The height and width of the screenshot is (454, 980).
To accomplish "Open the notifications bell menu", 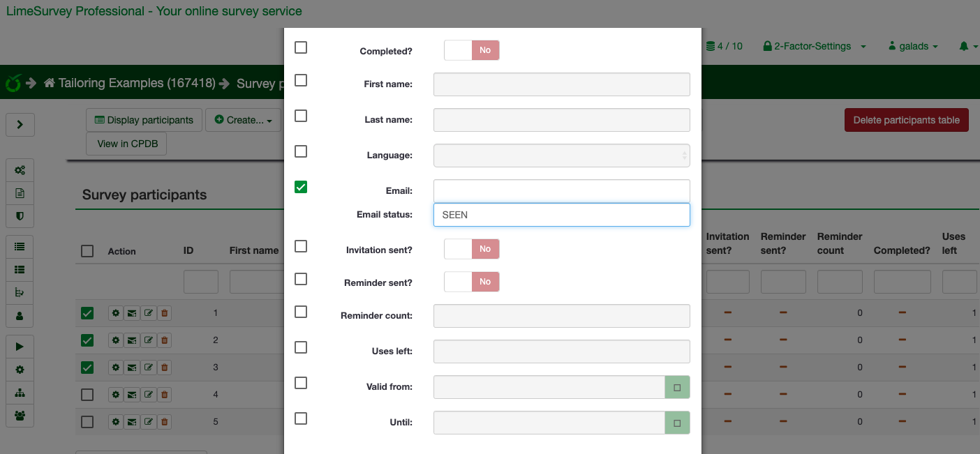I will coord(967,46).
